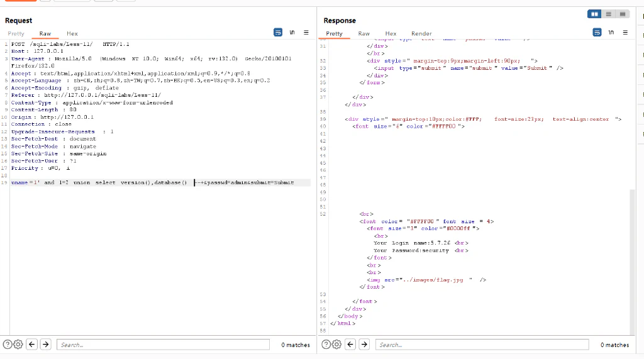Image resolution: width=644 pixels, height=359 pixels.
Task: Click the POST /sqli-labs/Less-11/ request line
Action: 70,44
